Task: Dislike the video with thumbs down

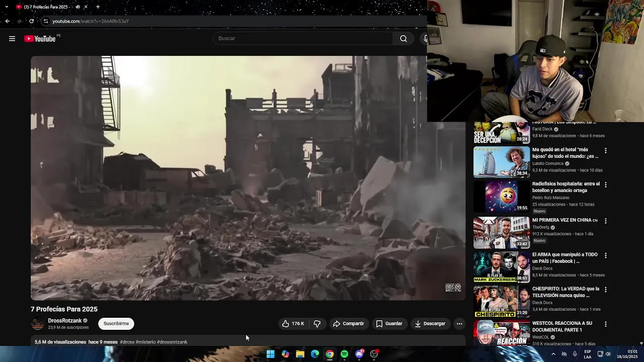Action: (x=317, y=324)
